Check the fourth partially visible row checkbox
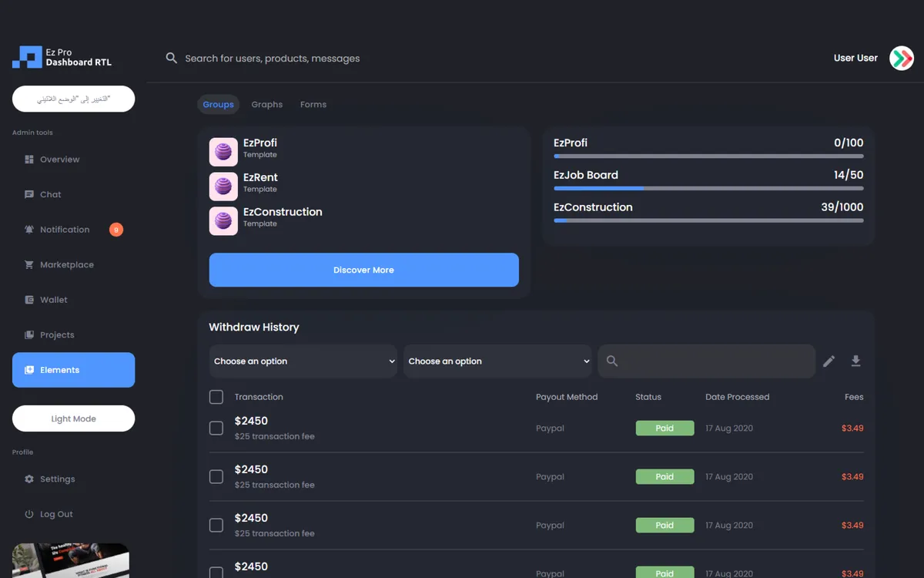The width and height of the screenshot is (924, 578). (216, 573)
